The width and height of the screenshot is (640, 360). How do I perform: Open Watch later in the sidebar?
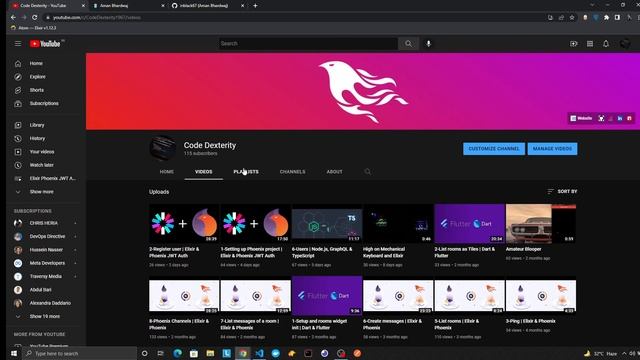tap(43, 165)
